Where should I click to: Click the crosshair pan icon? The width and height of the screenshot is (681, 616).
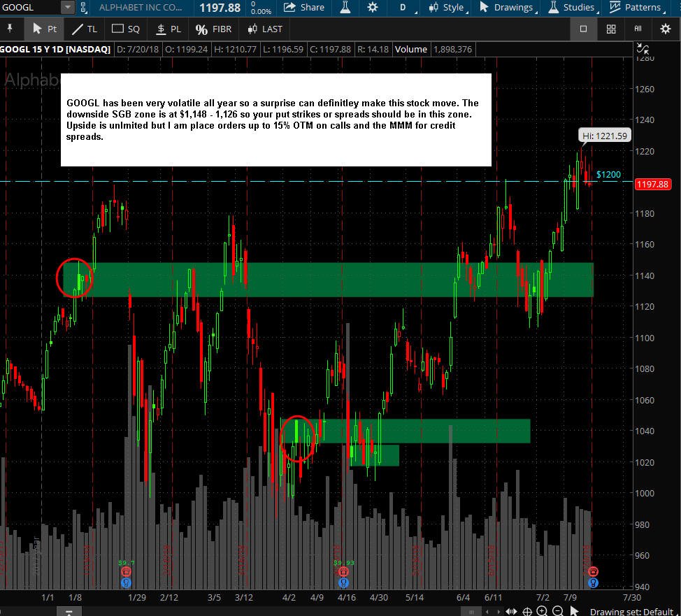point(526,611)
